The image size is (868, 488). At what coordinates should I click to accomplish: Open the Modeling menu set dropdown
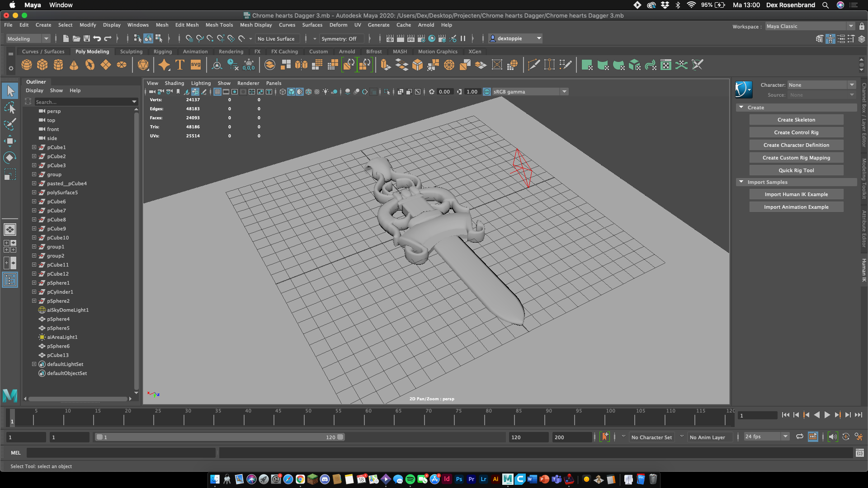coord(28,39)
